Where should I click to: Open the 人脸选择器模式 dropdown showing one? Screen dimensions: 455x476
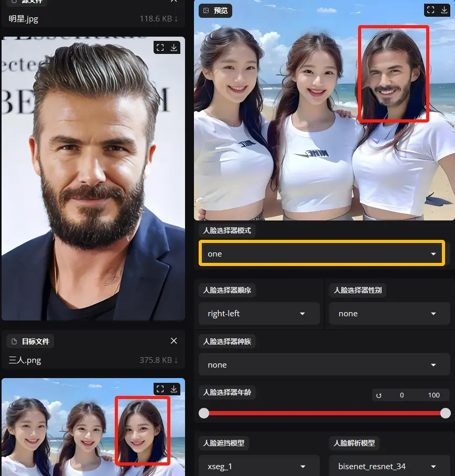coord(321,253)
